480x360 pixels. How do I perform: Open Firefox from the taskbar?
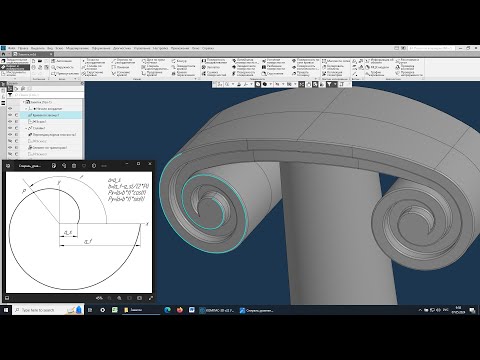click(x=180, y=310)
